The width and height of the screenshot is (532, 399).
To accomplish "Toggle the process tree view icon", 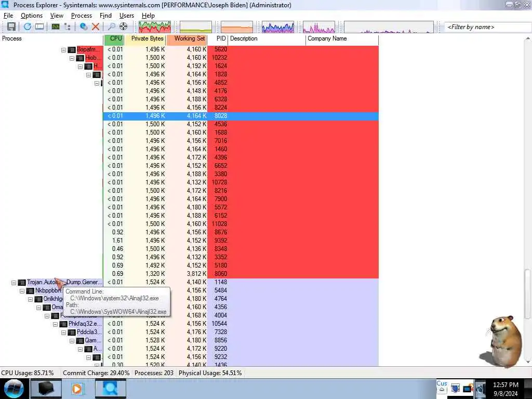I will tap(67, 26).
